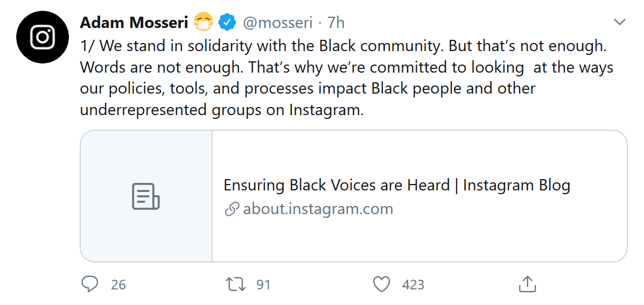This screenshot has height=305, width=644.
Task: Open the Instagram logo profile avatar
Action: 43,37
